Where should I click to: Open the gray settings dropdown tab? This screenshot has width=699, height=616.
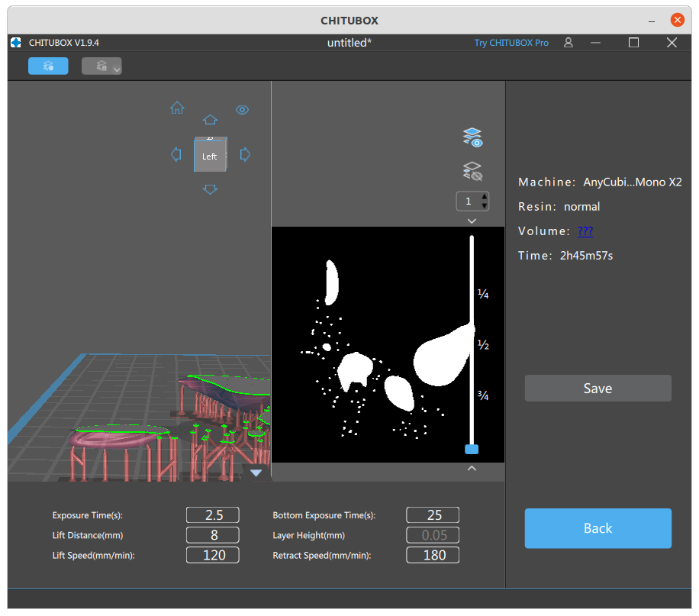pos(101,66)
